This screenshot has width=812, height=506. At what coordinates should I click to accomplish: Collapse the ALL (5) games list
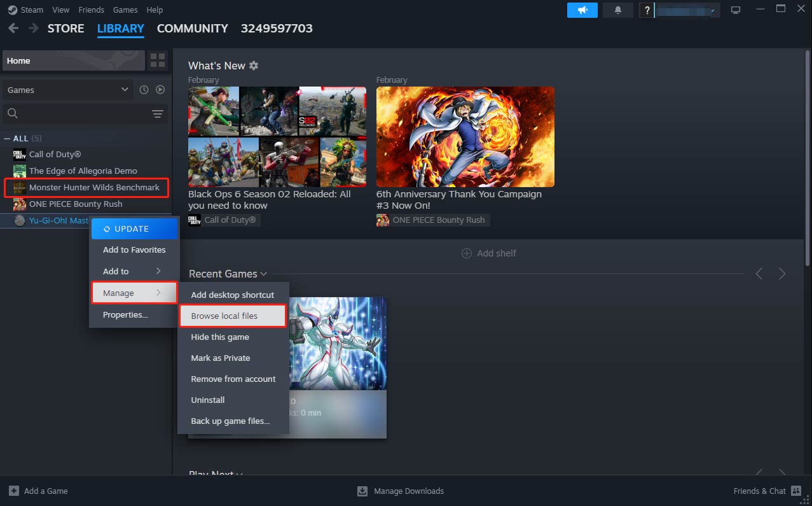click(7, 138)
